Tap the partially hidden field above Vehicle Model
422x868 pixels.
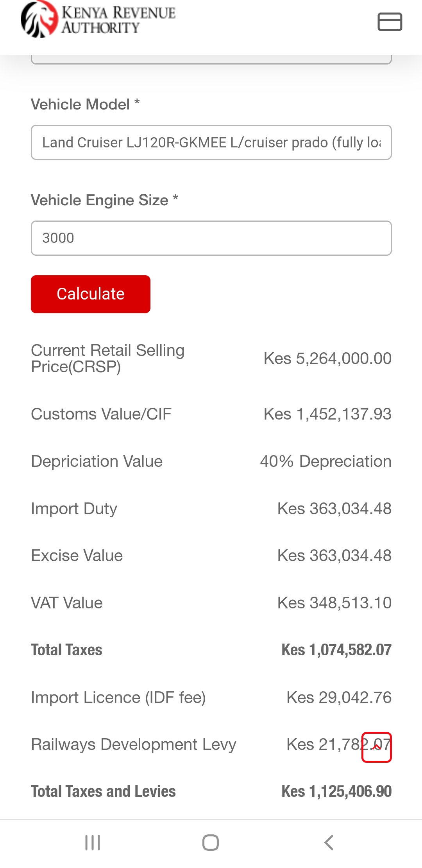[211, 59]
